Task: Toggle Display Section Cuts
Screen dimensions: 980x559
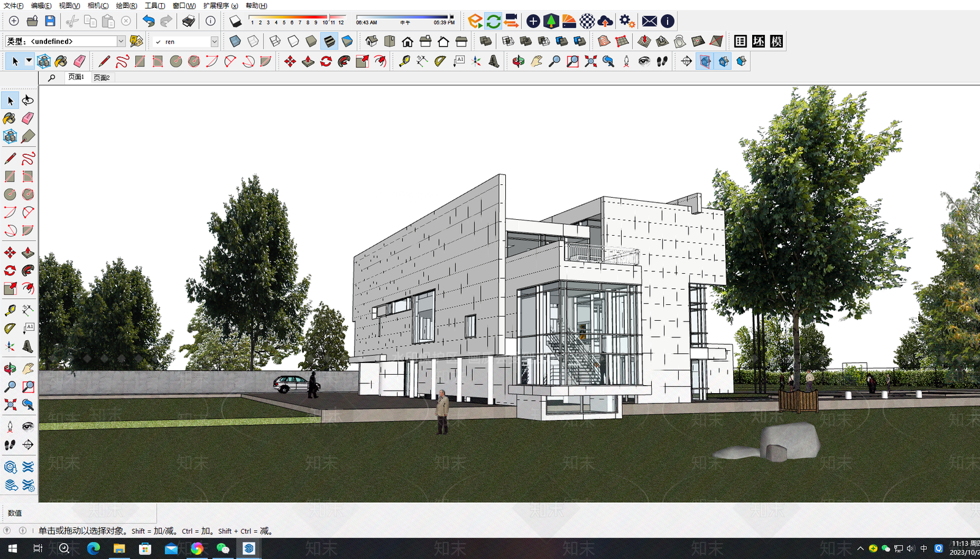Action: 723,61
